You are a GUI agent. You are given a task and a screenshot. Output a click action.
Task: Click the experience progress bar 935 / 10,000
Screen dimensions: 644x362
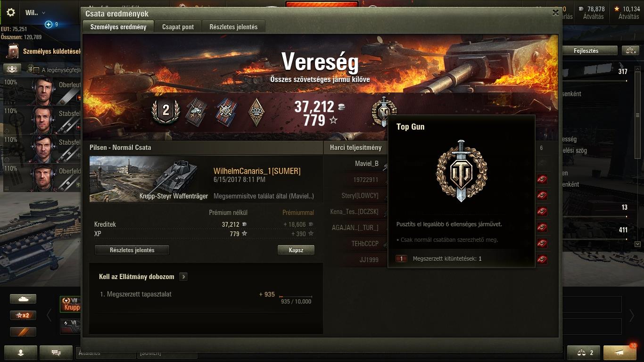pyautogui.click(x=296, y=297)
